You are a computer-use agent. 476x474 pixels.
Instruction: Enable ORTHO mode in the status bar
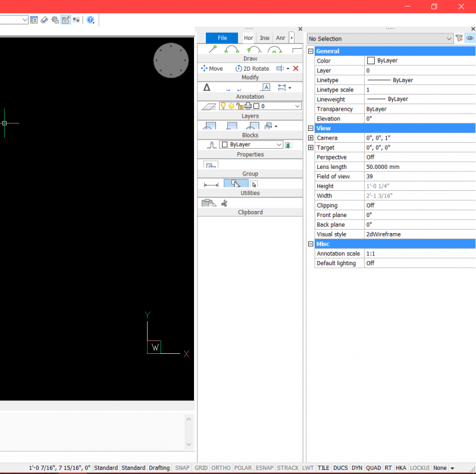coord(221,468)
